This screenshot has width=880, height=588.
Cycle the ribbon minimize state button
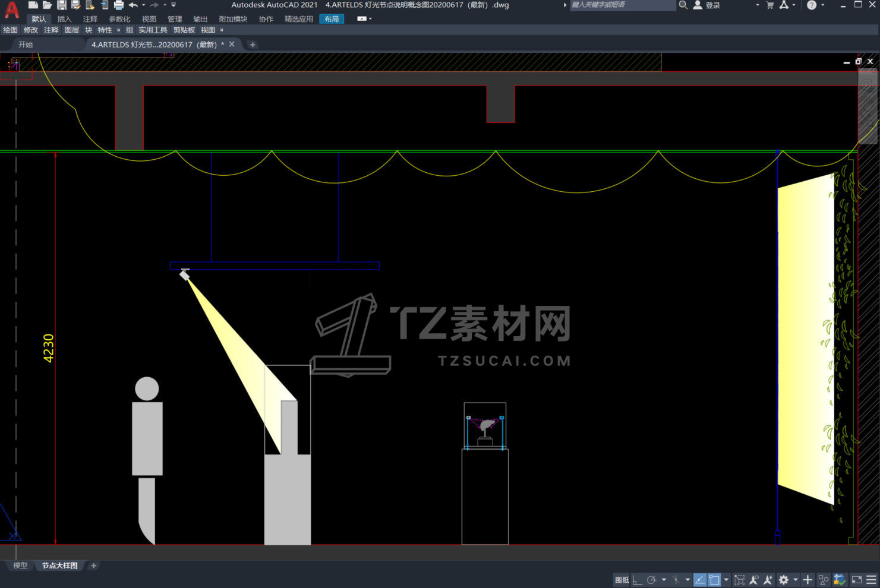[x=361, y=19]
